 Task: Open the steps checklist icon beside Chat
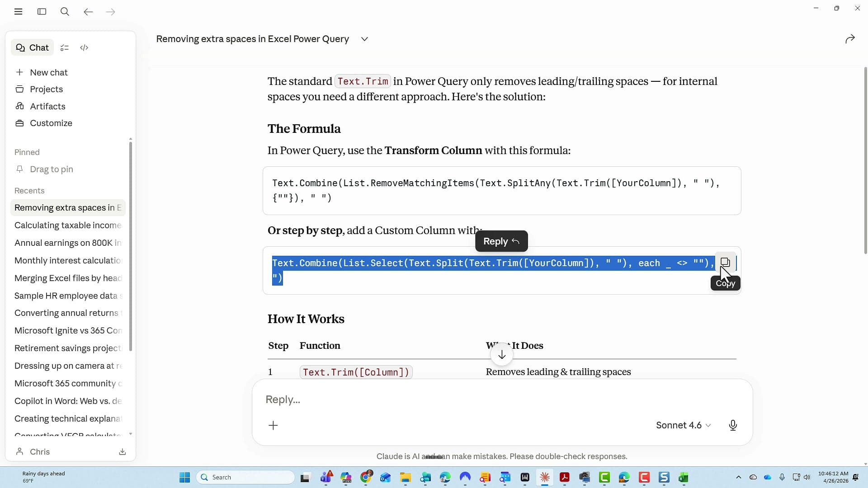64,47
